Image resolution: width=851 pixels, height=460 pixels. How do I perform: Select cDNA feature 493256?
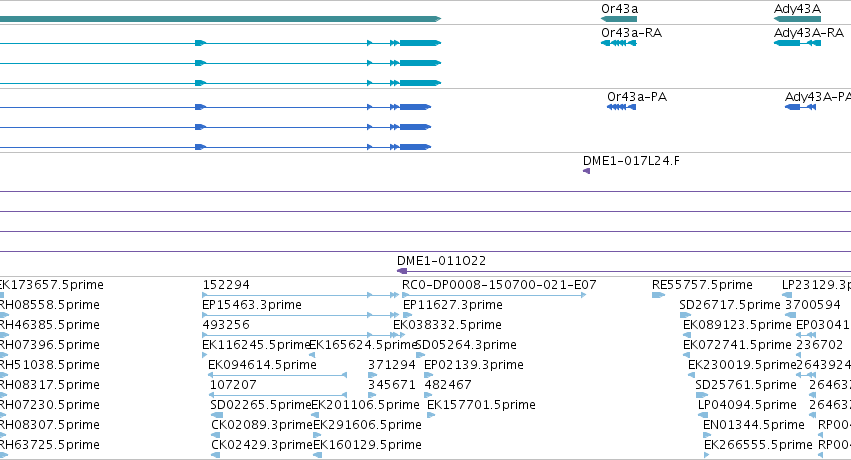(x=226, y=325)
